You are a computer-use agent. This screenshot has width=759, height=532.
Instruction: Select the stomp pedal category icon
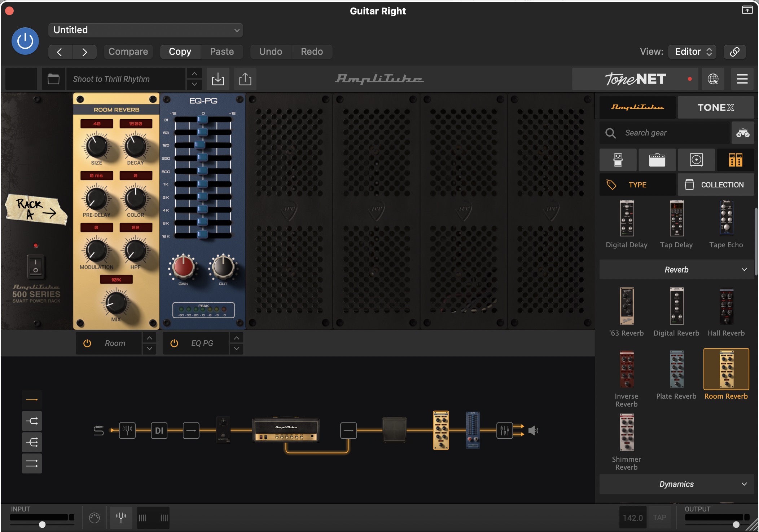point(618,160)
